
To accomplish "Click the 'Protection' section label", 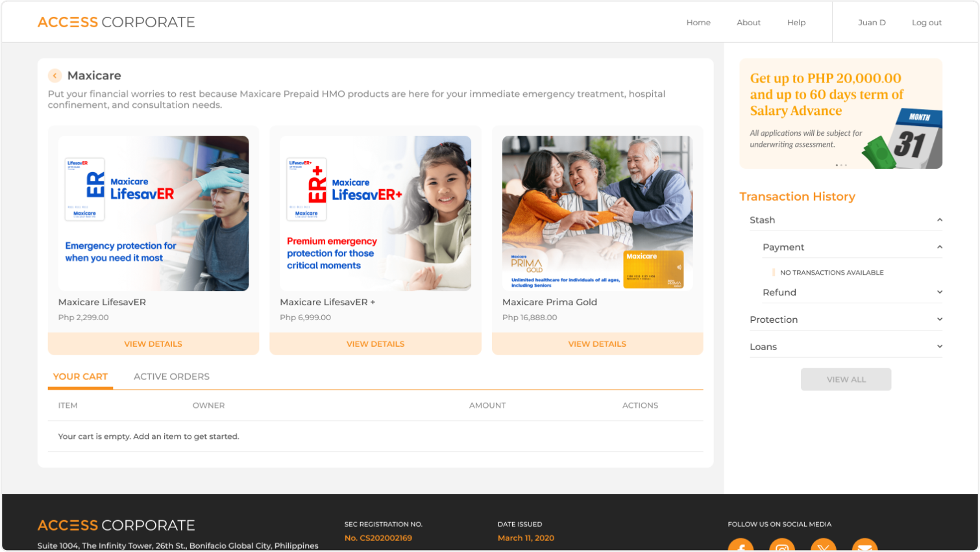I will (774, 320).
